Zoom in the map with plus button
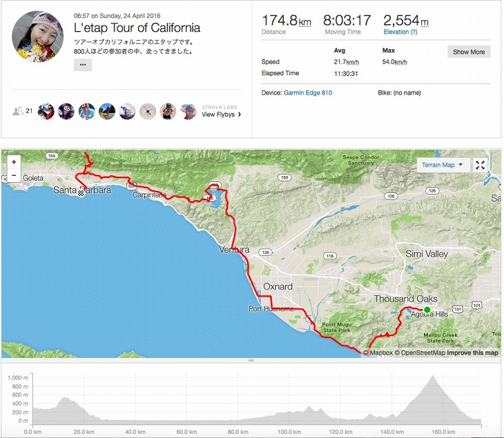This screenshot has width=504, height=438. [x=14, y=162]
